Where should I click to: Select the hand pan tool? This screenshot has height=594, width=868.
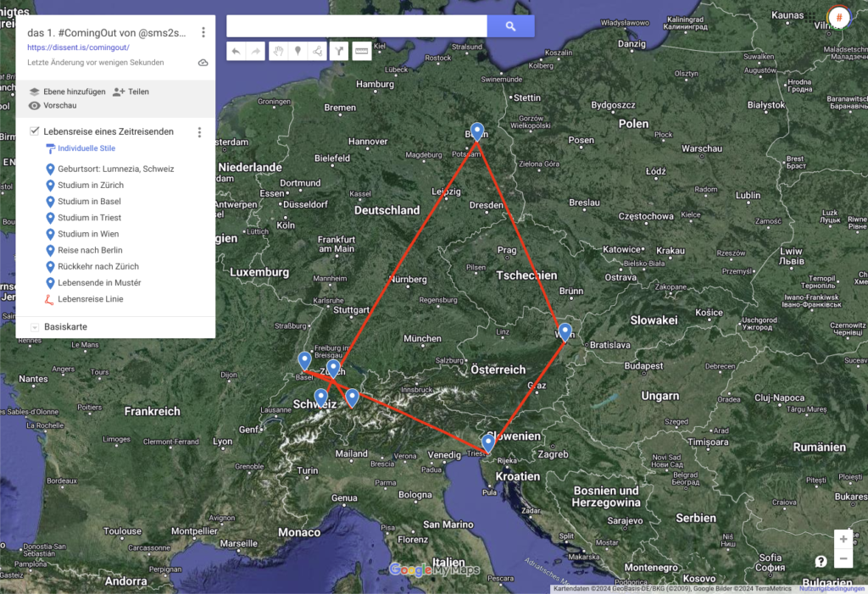[x=279, y=52]
